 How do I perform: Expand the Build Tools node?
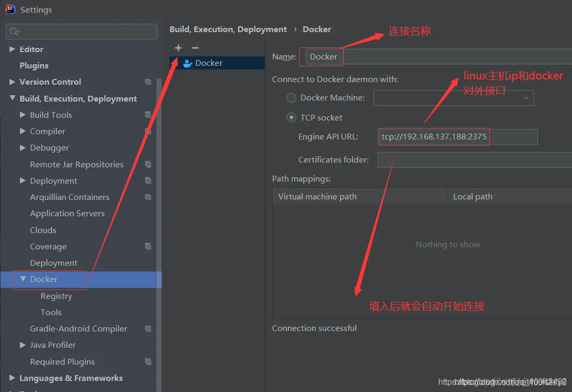(x=23, y=115)
